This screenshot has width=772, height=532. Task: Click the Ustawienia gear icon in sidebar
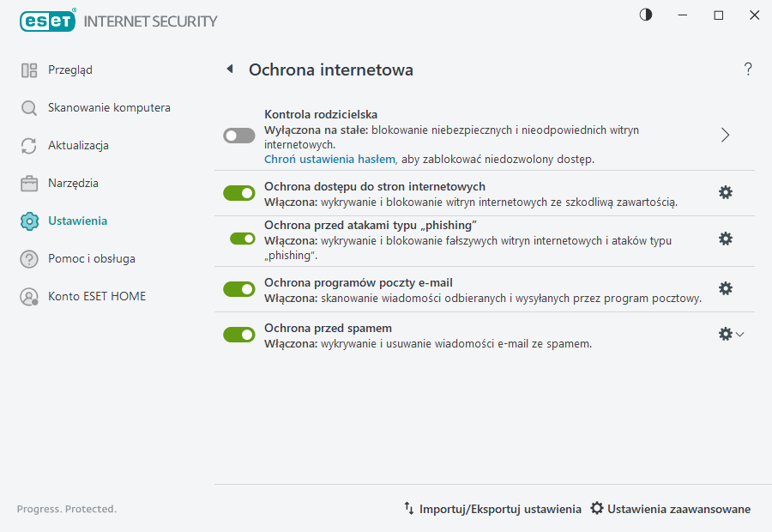[28, 221]
